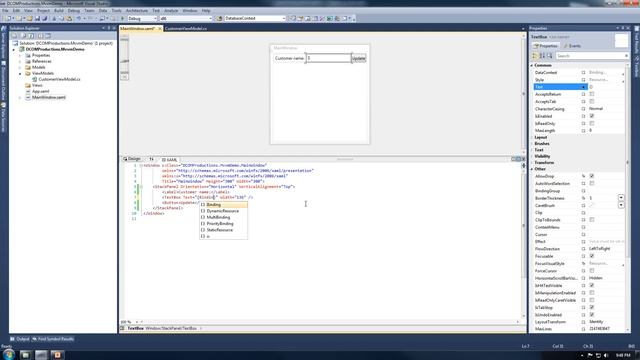Image resolution: width=640 pixels, height=360 pixels.
Task: Select App.xaml in Solution Explorer
Action: [40, 91]
